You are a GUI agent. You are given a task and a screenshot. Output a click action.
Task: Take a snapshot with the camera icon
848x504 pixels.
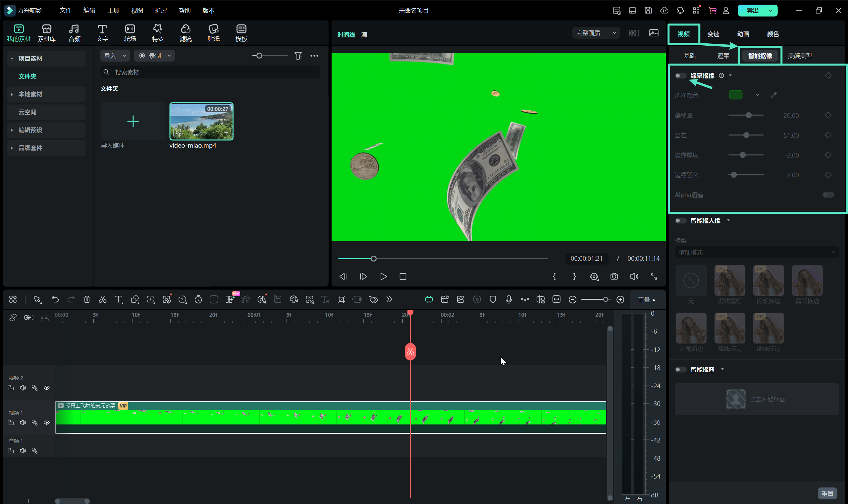click(x=614, y=276)
